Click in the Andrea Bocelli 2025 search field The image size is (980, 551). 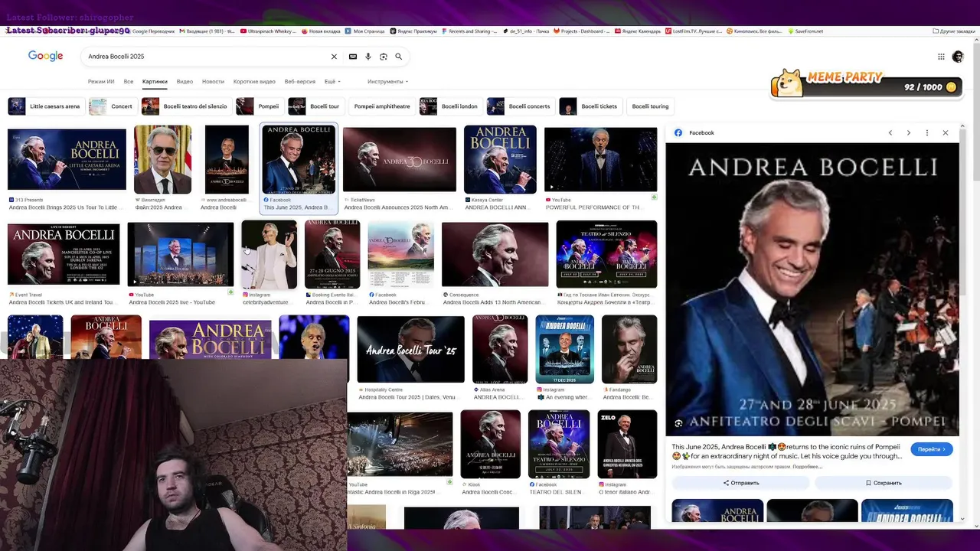point(207,57)
